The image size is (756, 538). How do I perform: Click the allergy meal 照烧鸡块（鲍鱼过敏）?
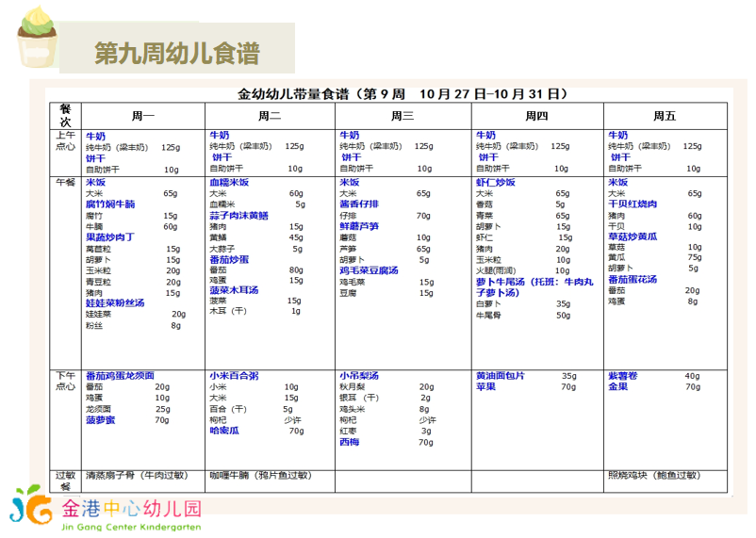tap(654, 475)
